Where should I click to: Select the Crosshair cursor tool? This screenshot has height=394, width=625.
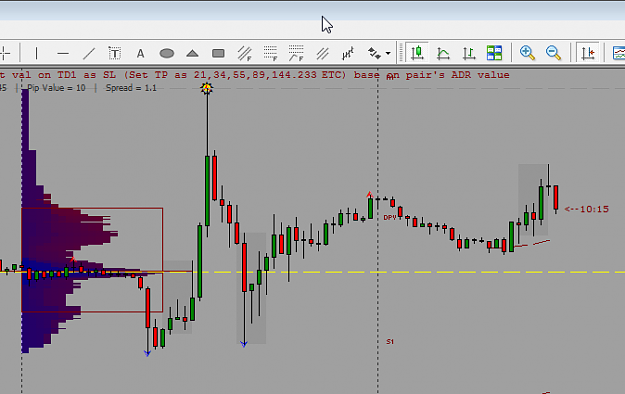click(5, 53)
